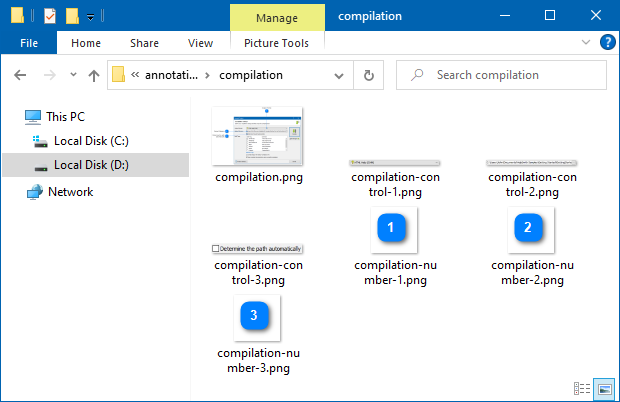This screenshot has width=620, height=402.
Task: Select the compilation-number-1.png thumbnail
Action: click(394, 230)
